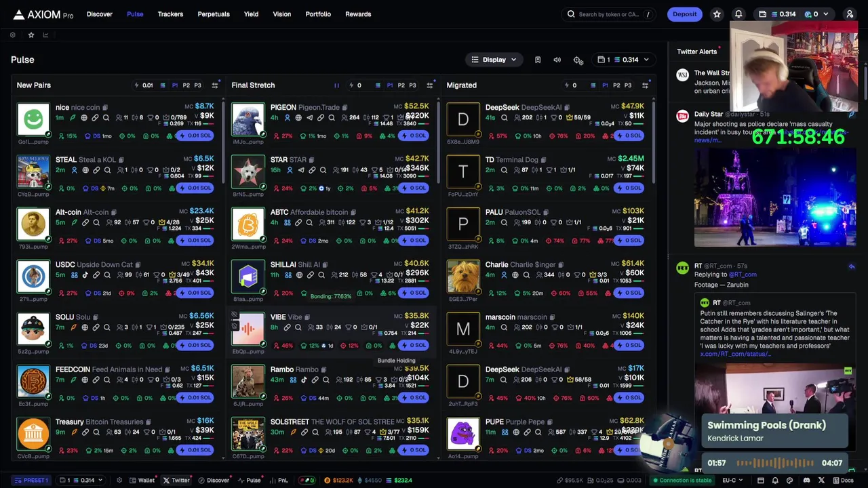
Task: Open Pulse settings gear icon beside speaker
Action: click(x=578, y=60)
